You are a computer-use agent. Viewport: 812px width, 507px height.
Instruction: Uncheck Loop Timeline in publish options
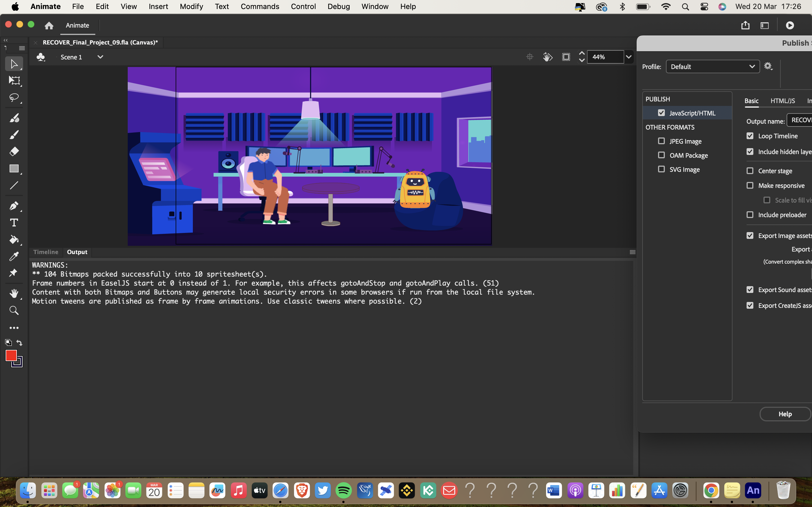[750, 135]
